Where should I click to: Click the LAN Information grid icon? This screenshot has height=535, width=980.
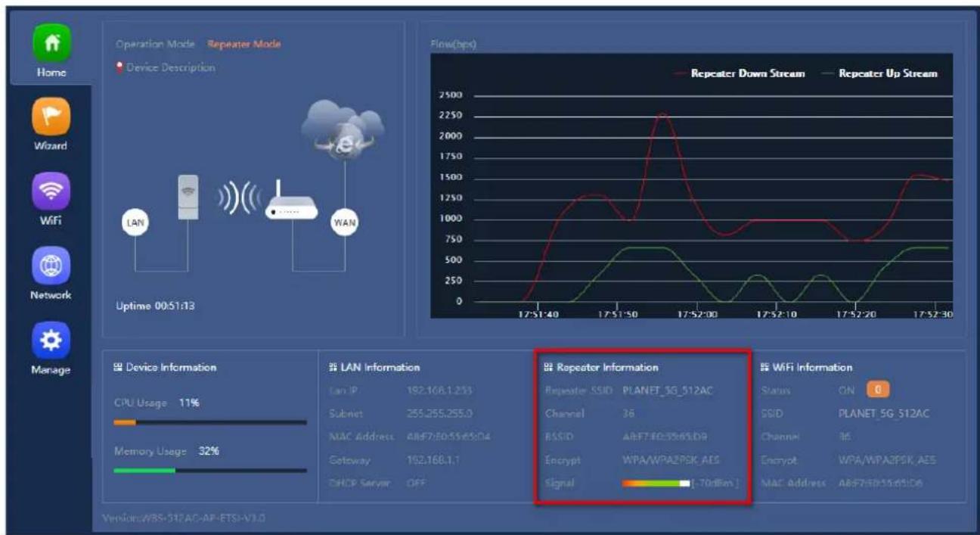tap(333, 368)
